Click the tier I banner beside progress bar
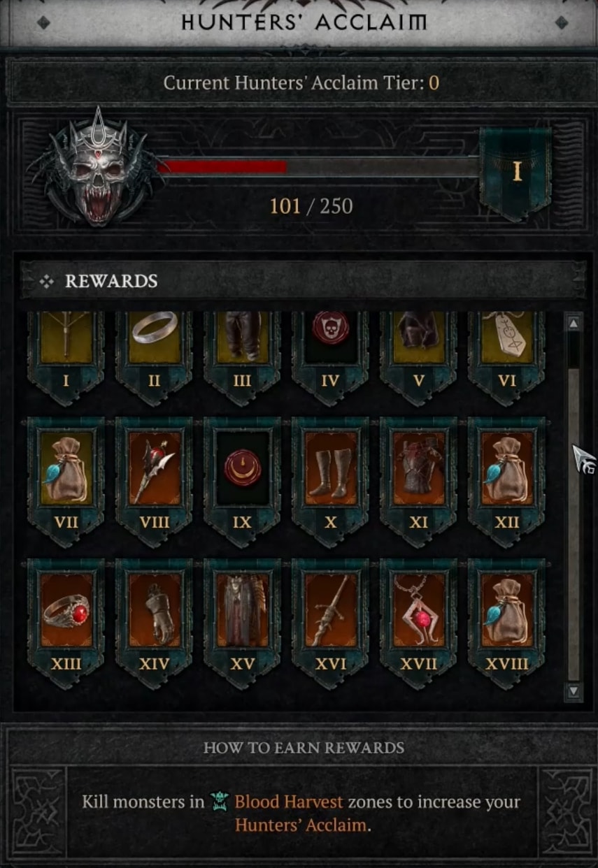Screen dimensions: 598x868 tap(517, 172)
